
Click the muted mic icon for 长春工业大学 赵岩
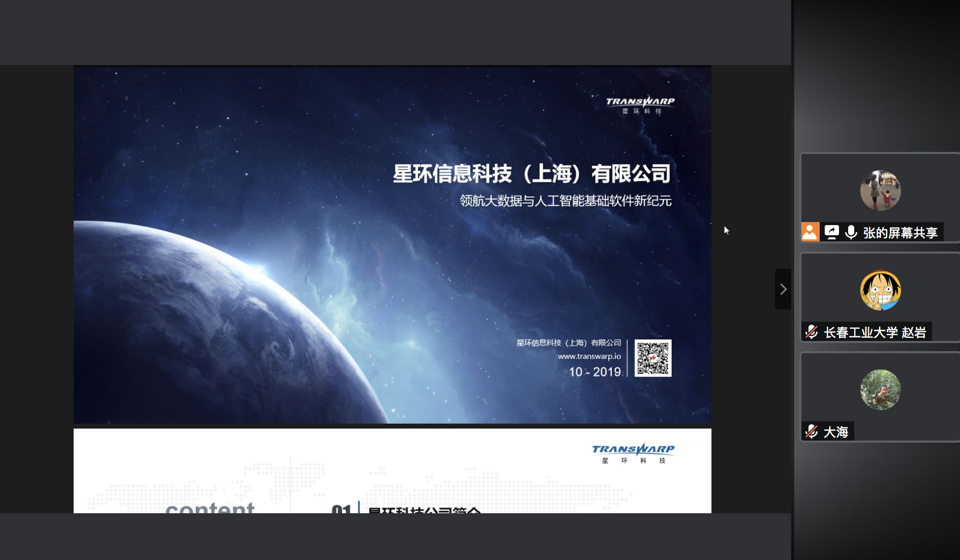(x=812, y=332)
